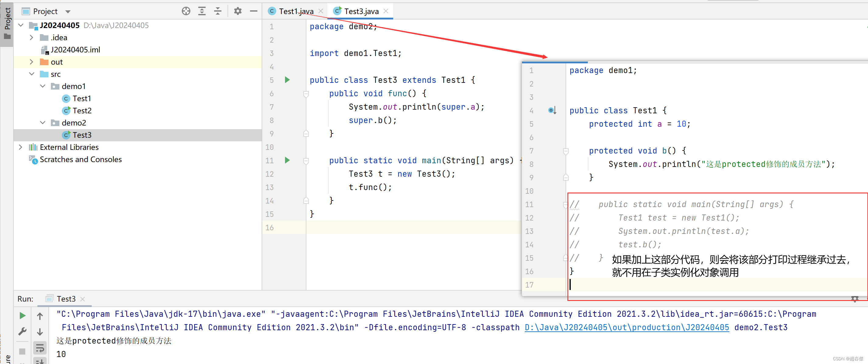868x364 pixels.
Task: Select Test2 class in project tree
Action: [82, 111]
